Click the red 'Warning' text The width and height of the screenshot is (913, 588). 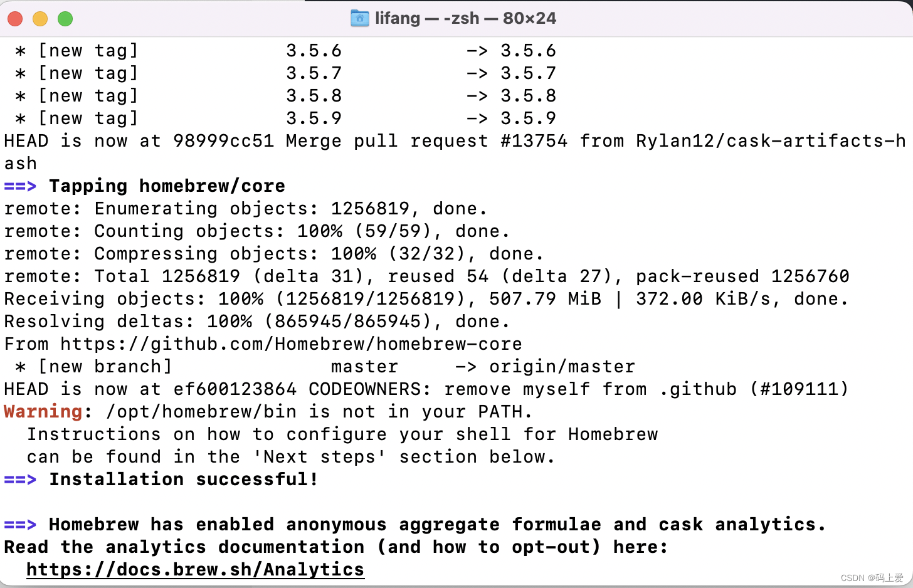[43, 411]
